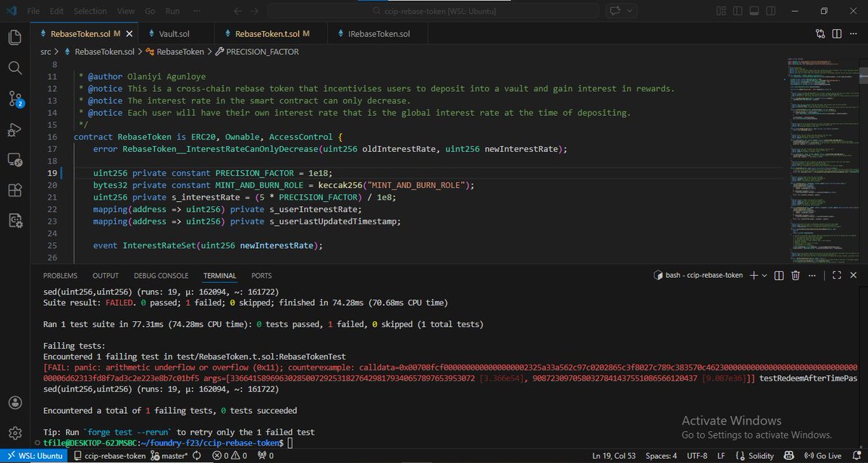868x463 pixels.
Task: Open the Run and Debug view
Action: coord(15,130)
